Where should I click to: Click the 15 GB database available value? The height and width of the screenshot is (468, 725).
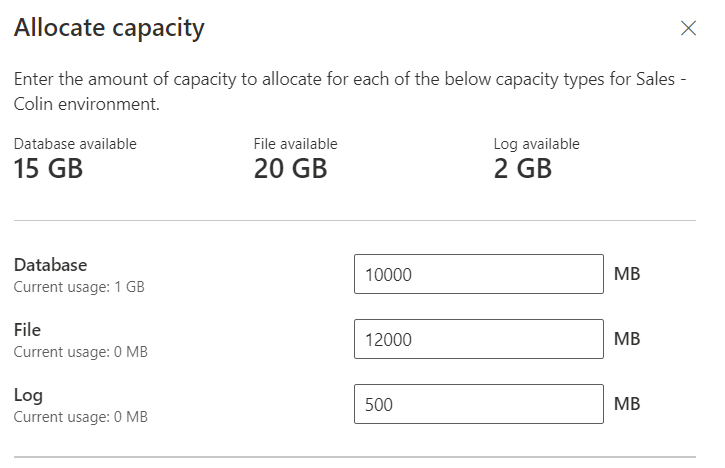tap(48, 168)
